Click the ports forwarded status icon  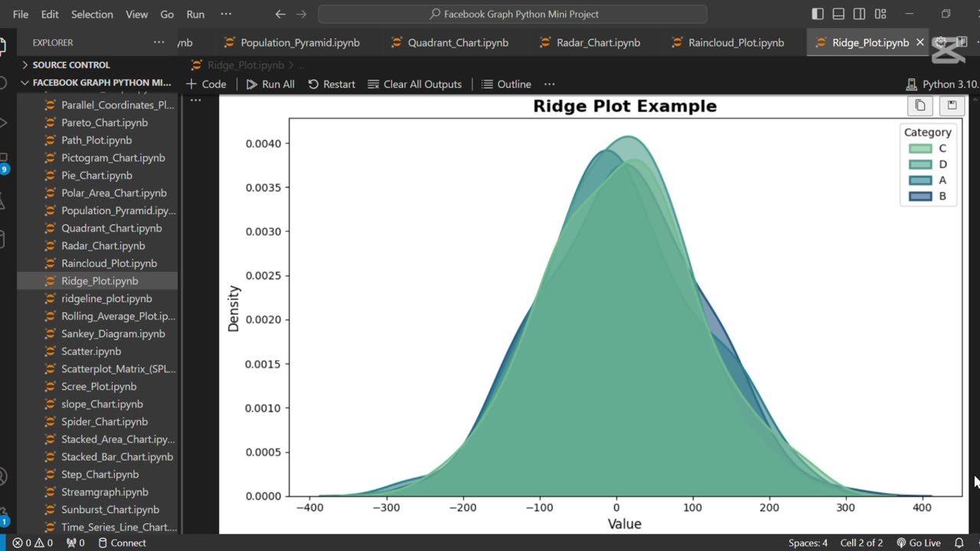point(75,543)
